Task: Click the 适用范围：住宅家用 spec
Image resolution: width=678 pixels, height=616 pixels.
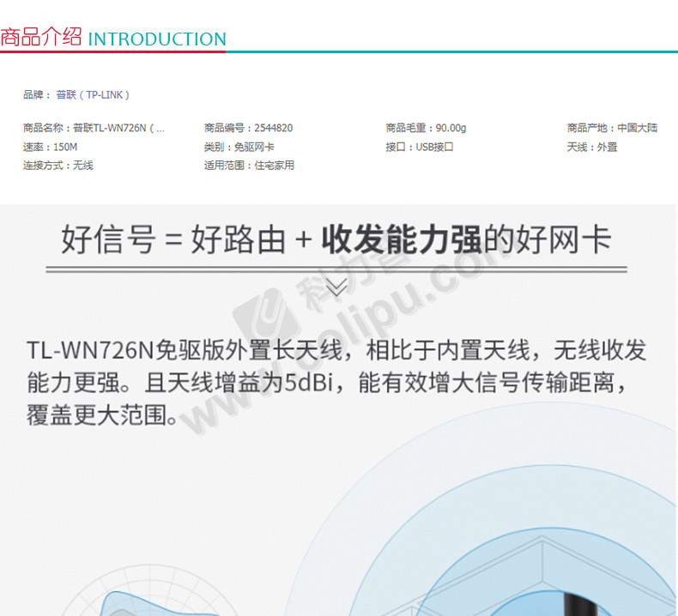Action: pos(249,165)
